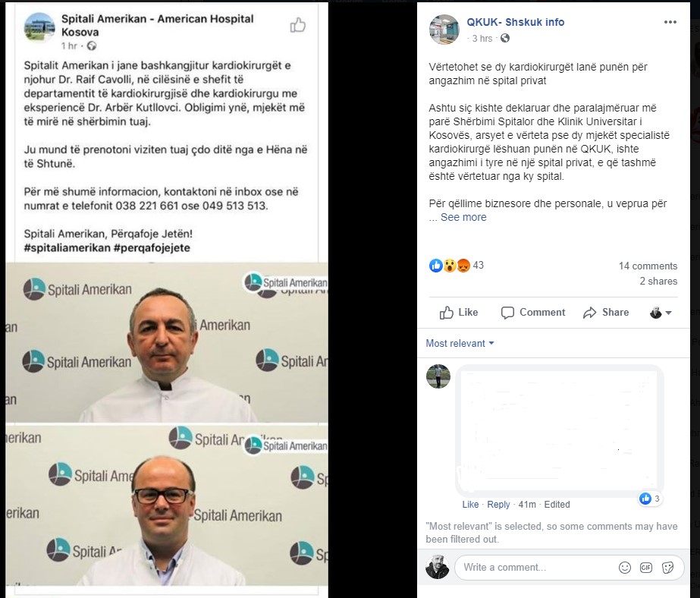The width and height of the screenshot is (700, 598).
Task: Add a GIF to the comment
Action: pos(646,568)
